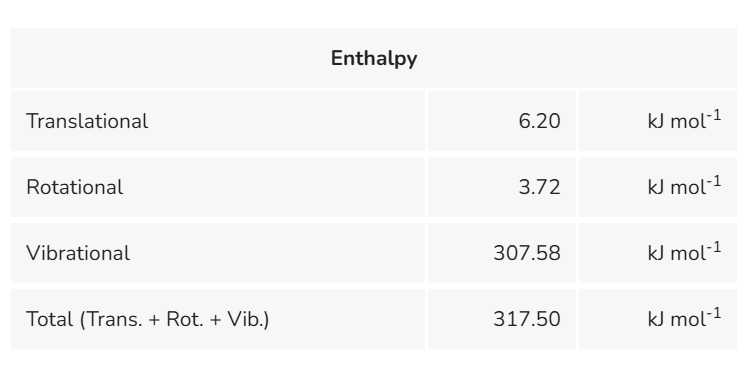
Task: Select the 3.72 rotational value
Action: (x=540, y=187)
